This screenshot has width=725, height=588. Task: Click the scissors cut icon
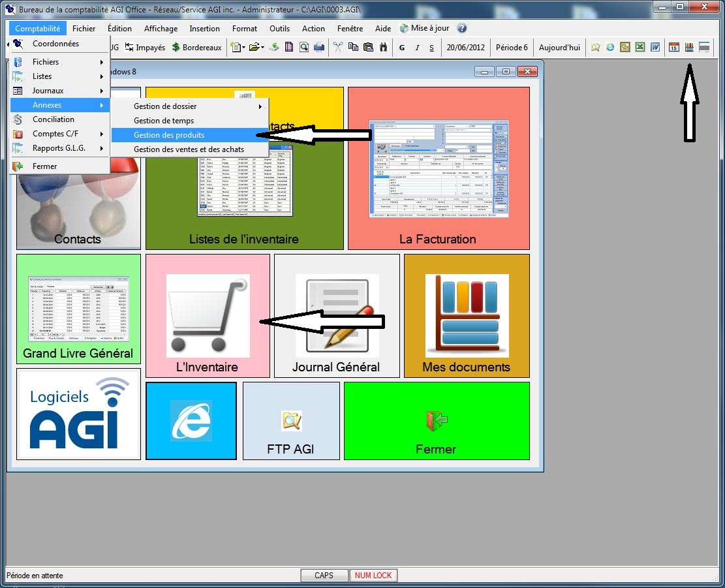coord(338,47)
